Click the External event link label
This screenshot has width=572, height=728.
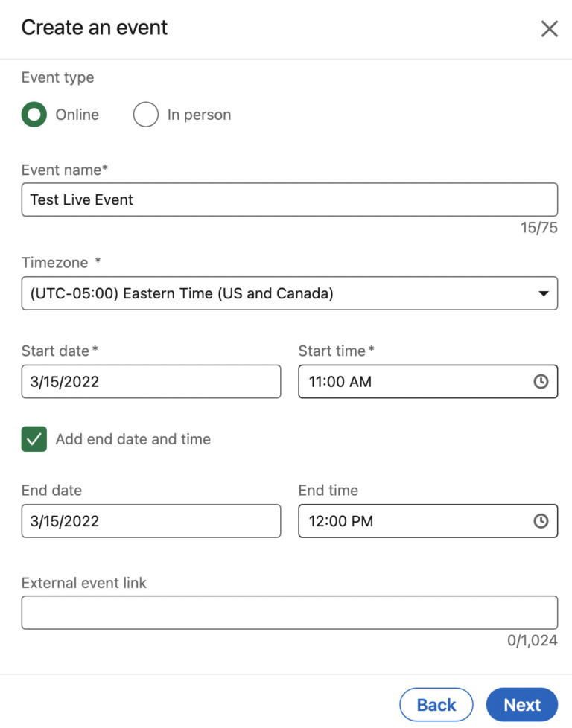[x=84, y=583]
